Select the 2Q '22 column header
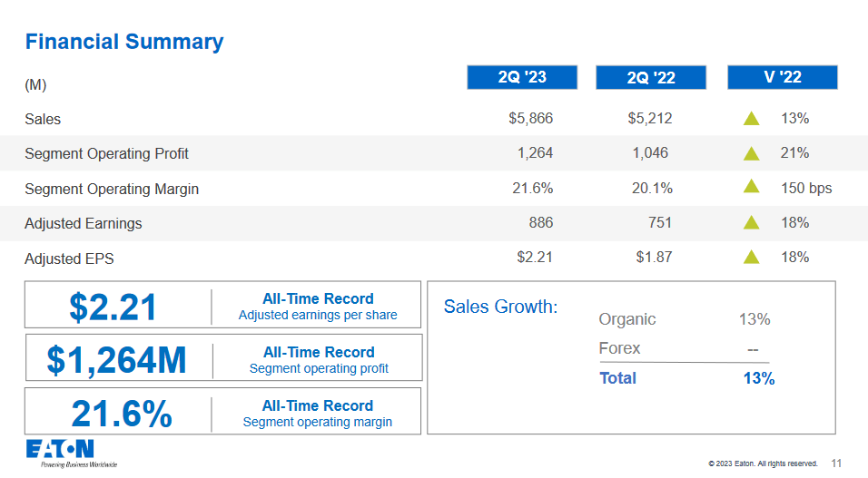868x478 pixels. coord(651,77)
